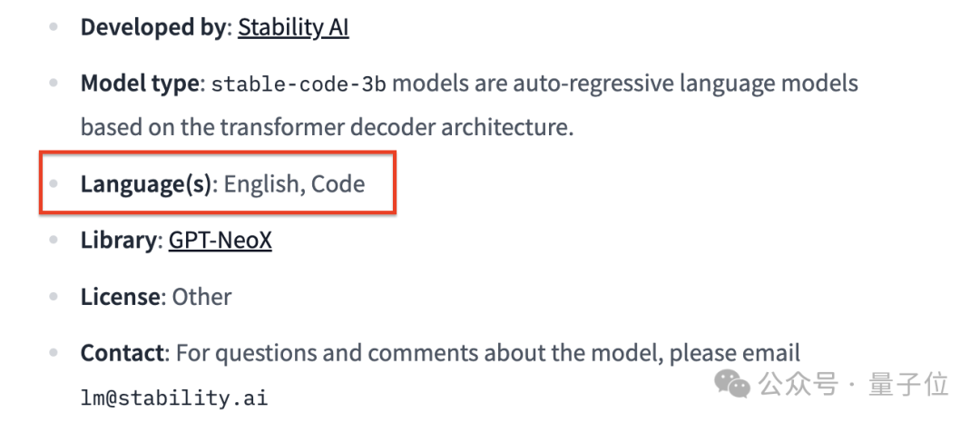Open the Stability AI link
This screenshot has width=980, height=423.
pos(293,27)
